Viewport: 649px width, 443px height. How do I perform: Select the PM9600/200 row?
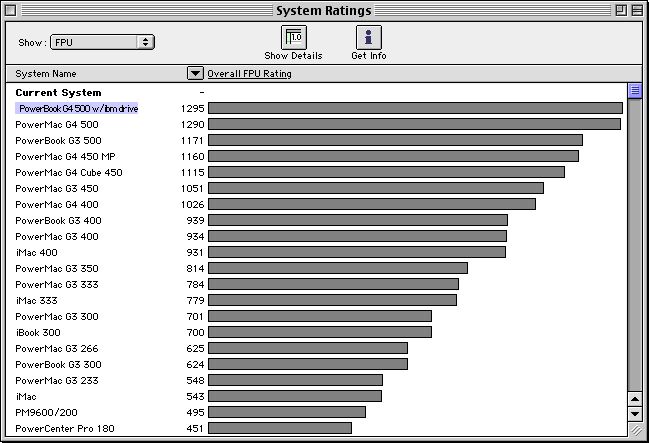317,413
